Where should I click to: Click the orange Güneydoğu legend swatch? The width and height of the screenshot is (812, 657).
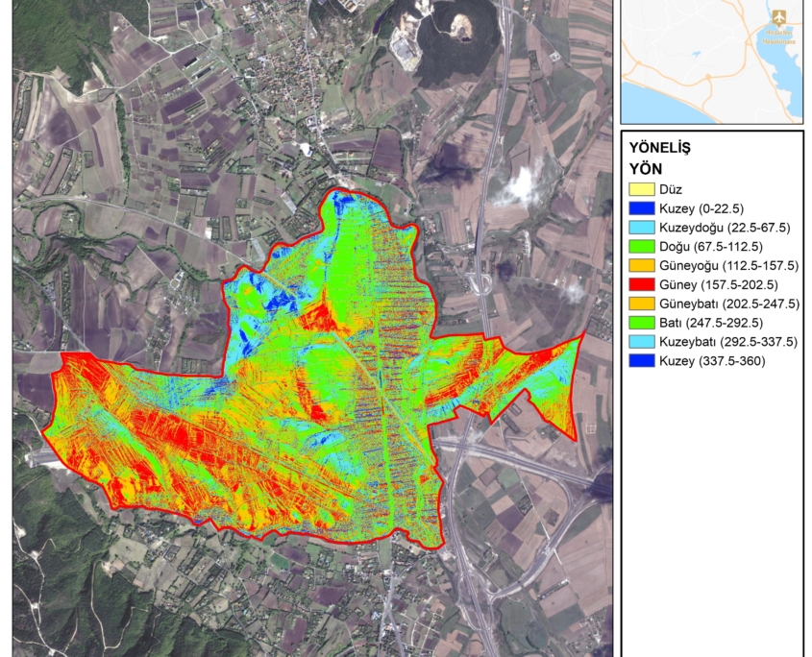click(x=641, y=265)
